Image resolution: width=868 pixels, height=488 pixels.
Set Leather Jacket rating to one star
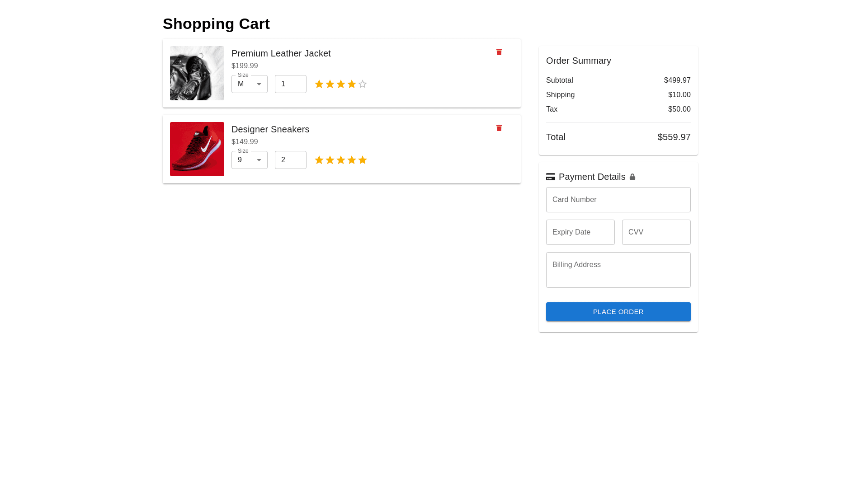click(319, 84)
